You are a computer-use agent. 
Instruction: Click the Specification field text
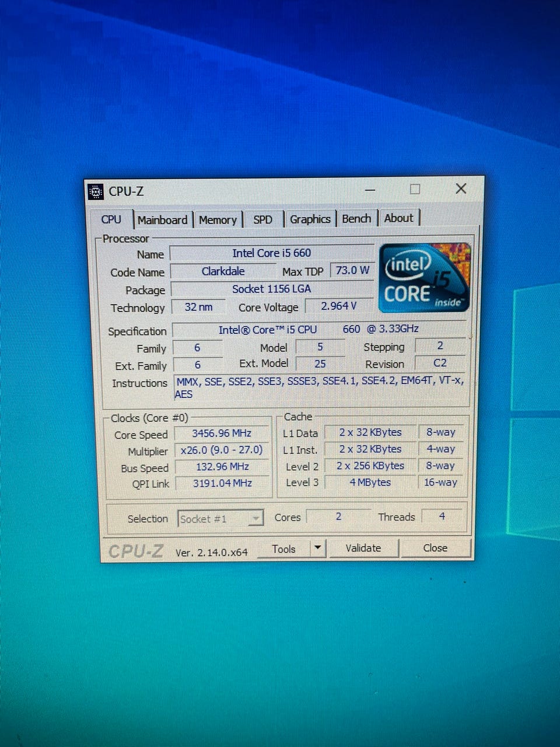coord(318,329)
